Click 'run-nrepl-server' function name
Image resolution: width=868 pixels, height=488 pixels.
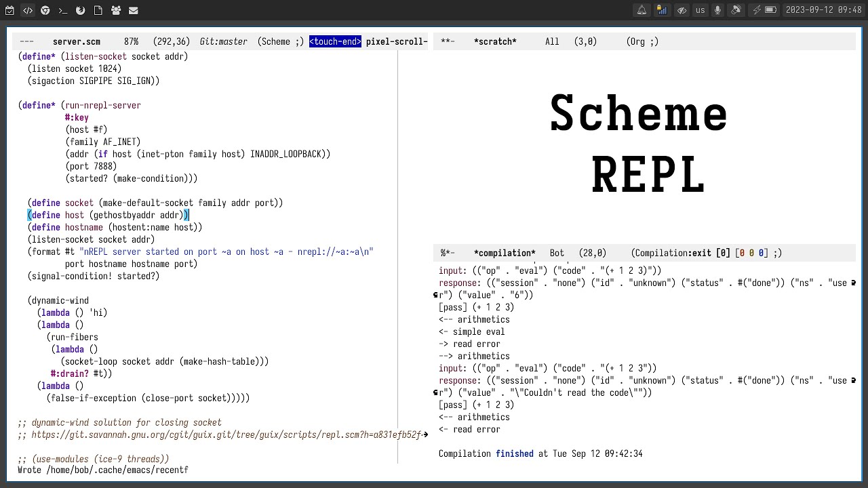point(103,106)
